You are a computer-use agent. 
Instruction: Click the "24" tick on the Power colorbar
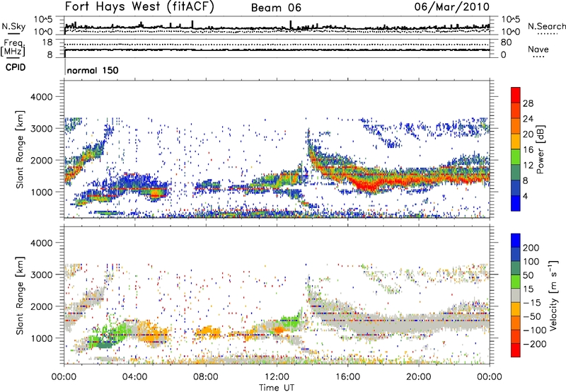point(528,119)
